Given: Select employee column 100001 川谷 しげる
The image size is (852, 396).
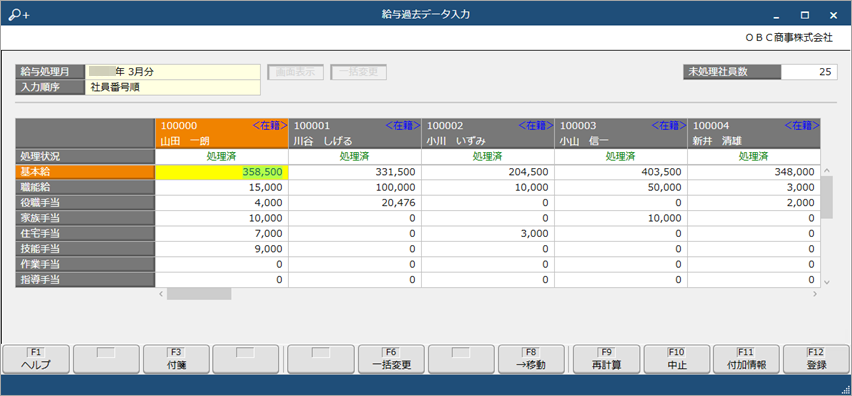Looking at the screenshot, I should pos(355,134).
